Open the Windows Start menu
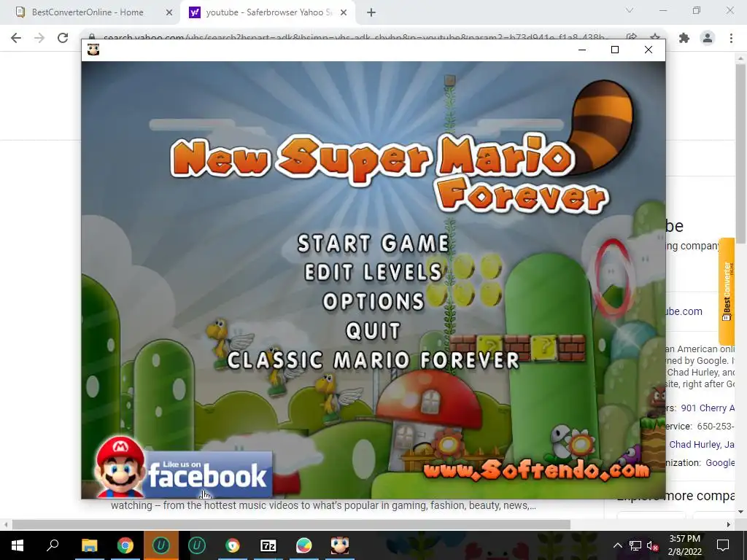 click(18, 545)
